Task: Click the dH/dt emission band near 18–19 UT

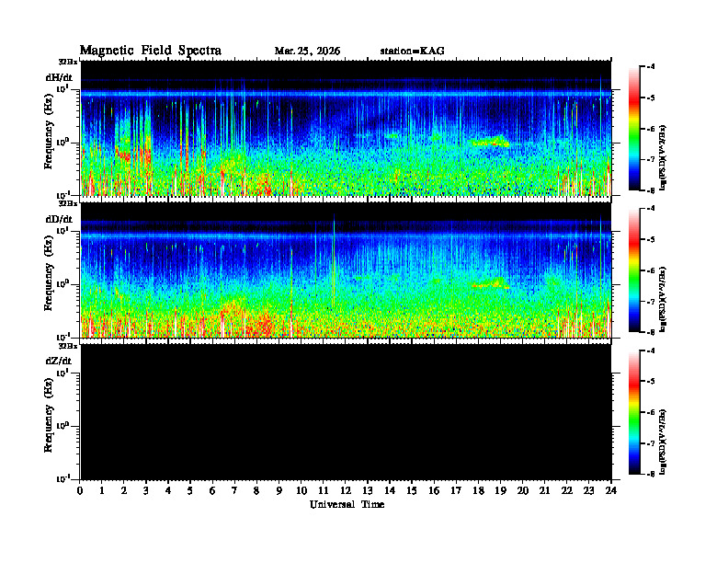Action: tap(489, 142)
